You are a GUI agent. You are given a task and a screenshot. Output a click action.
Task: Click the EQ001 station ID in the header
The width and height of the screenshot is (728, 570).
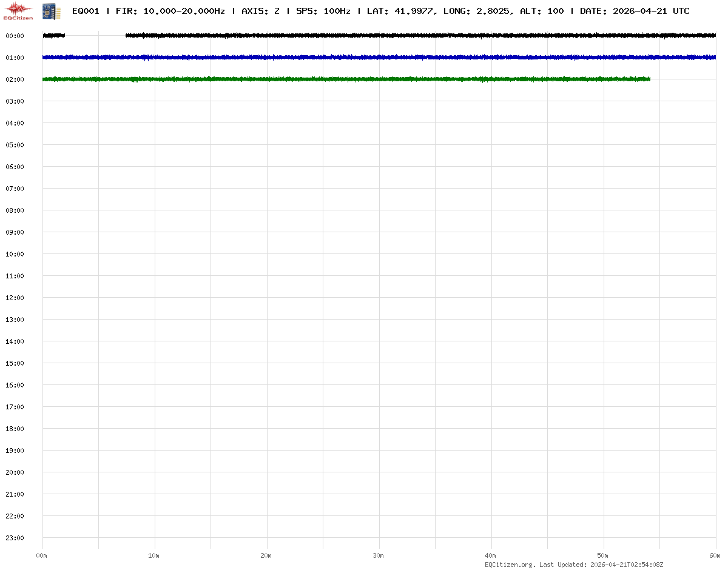(x=86, y=11)
